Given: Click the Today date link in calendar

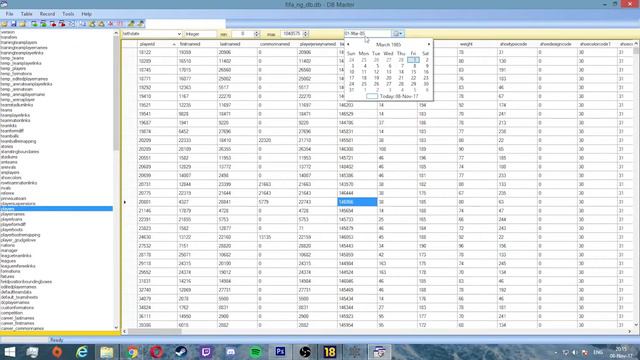Looking at the screenshot, I should [392, 96].
